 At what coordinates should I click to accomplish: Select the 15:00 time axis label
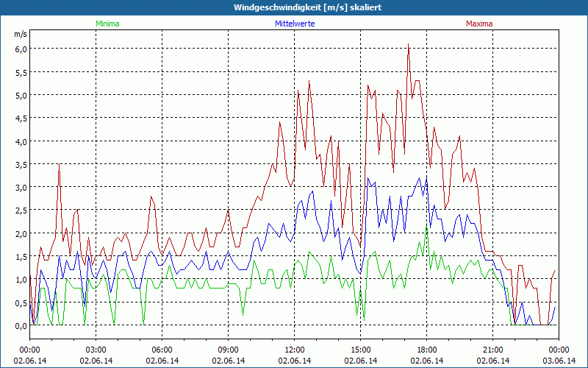point(360,350)
